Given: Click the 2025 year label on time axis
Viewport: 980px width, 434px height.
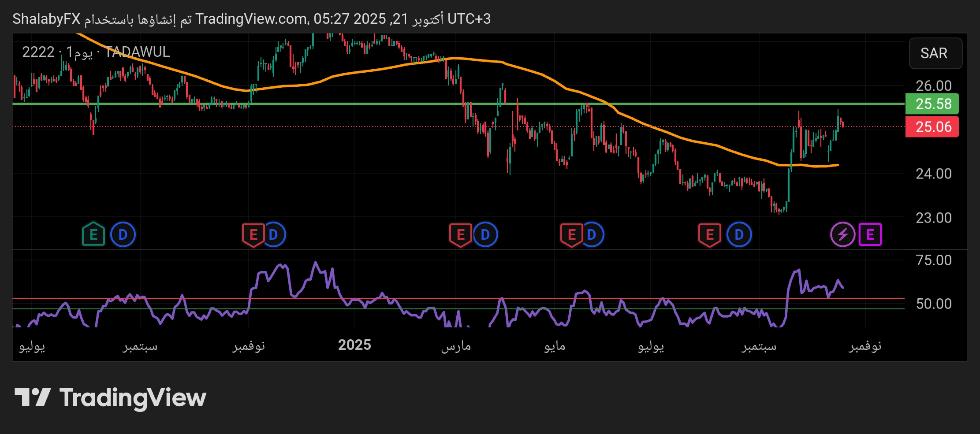Looking at the screenshot, I should click(354, 345).
